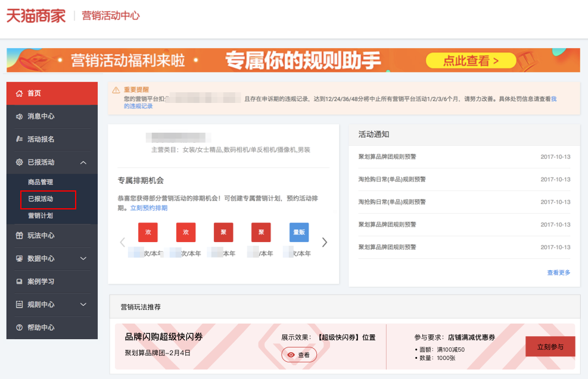Click the 立刻参与 button
Image resolution: width=588 pixels, height=379 pixels.
550,347
